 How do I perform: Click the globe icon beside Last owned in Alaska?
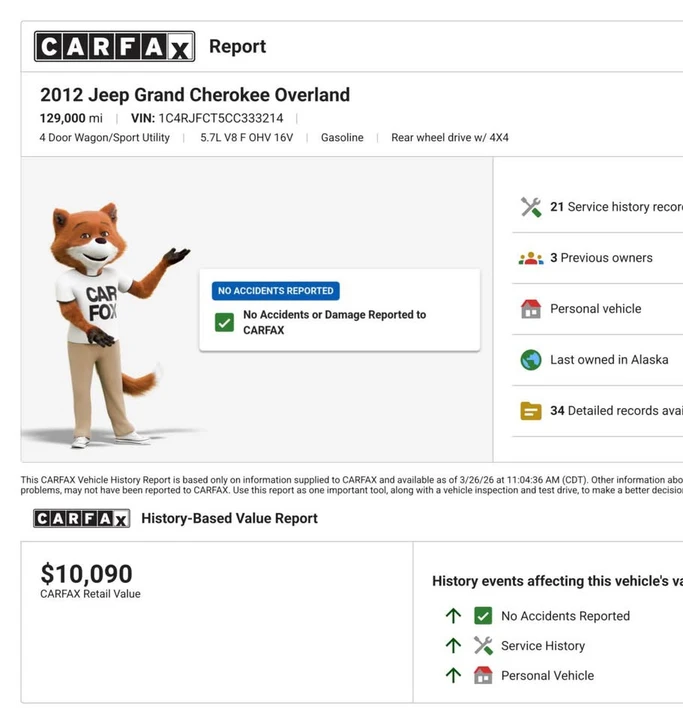click(531, 360)
